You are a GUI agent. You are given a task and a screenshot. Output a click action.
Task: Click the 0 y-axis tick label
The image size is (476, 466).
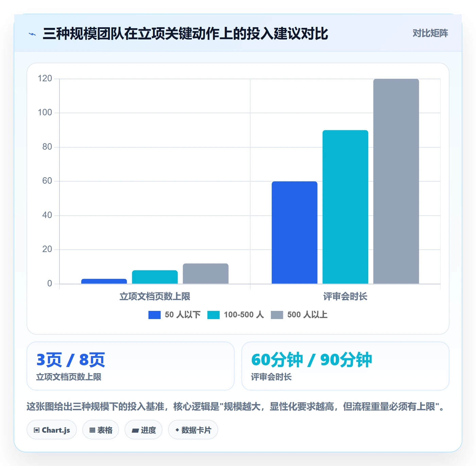(50, 284)
